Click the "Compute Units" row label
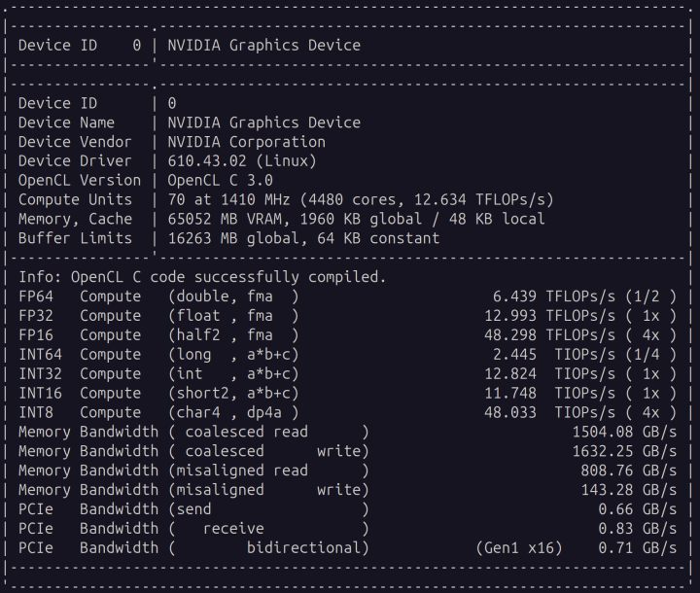 [75, 199]
